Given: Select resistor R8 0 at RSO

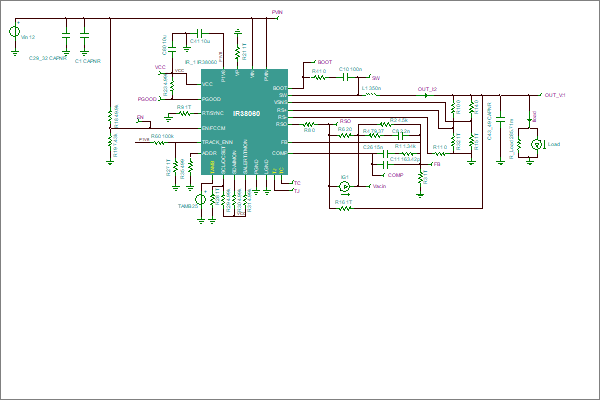Looking at the screenshot, I should [309, 124].
